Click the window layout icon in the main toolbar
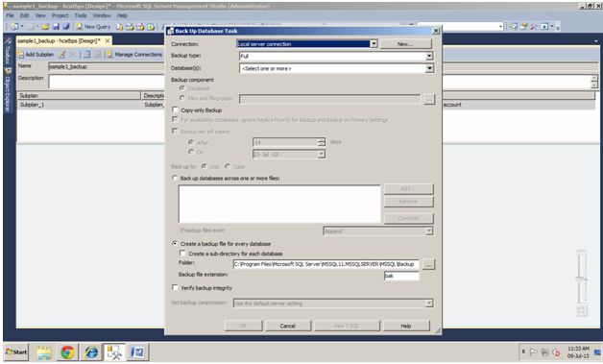603x364 pixels. (544, 27)
